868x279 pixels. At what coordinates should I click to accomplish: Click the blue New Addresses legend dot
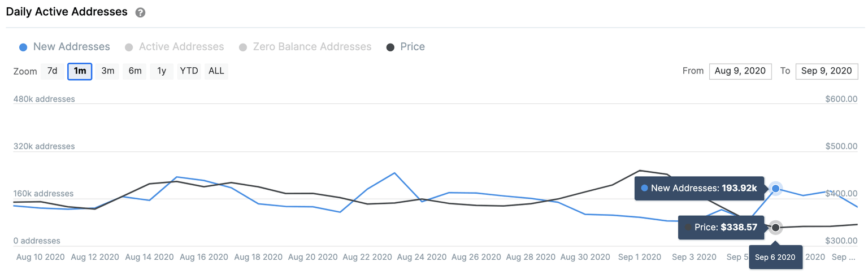click(23, 47)
